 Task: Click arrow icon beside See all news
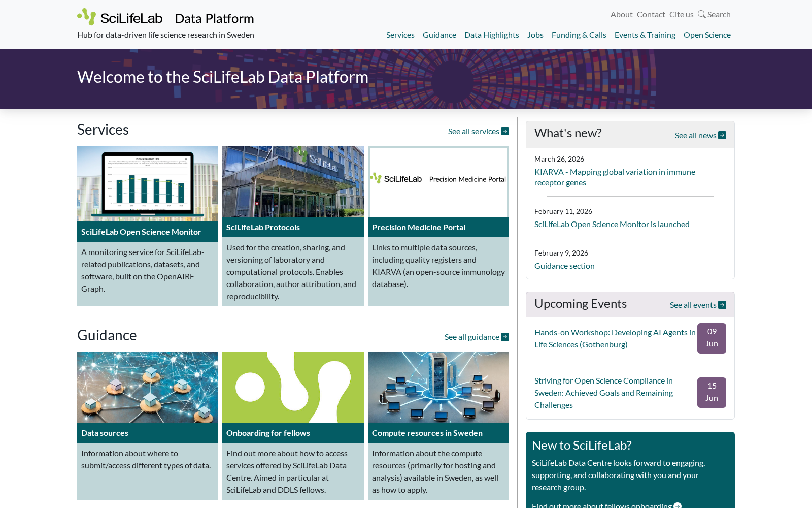point(722,135)
